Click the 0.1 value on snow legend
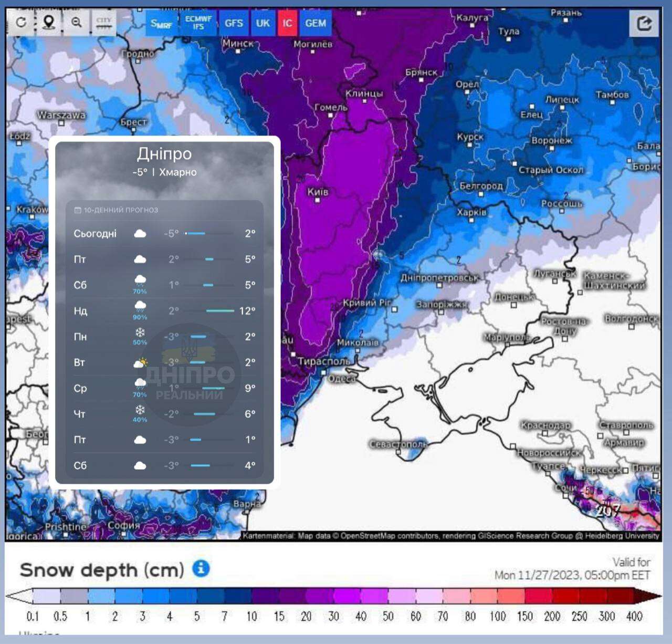This screenshot has width=672, height=644. click(x=33, y=616)
